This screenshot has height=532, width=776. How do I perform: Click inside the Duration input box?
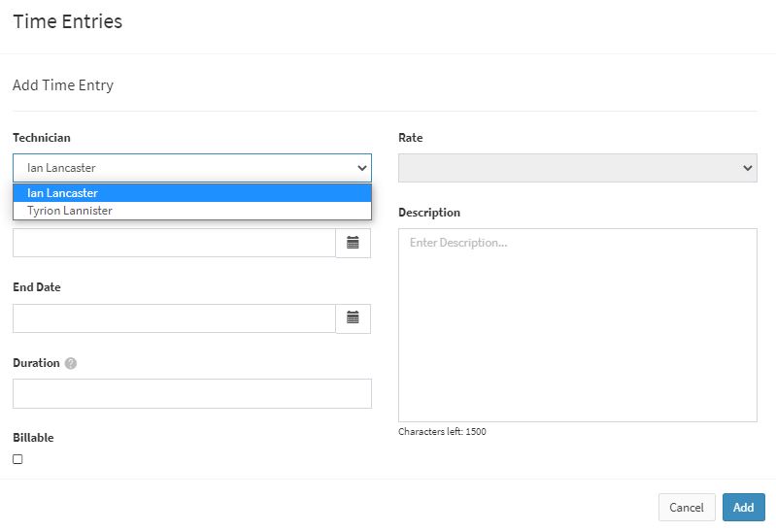[192, 393]
